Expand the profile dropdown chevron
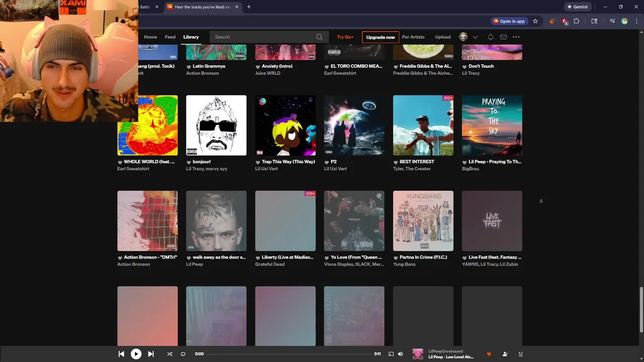This screenshot has width=644, height=362. (x=475, y=37)
